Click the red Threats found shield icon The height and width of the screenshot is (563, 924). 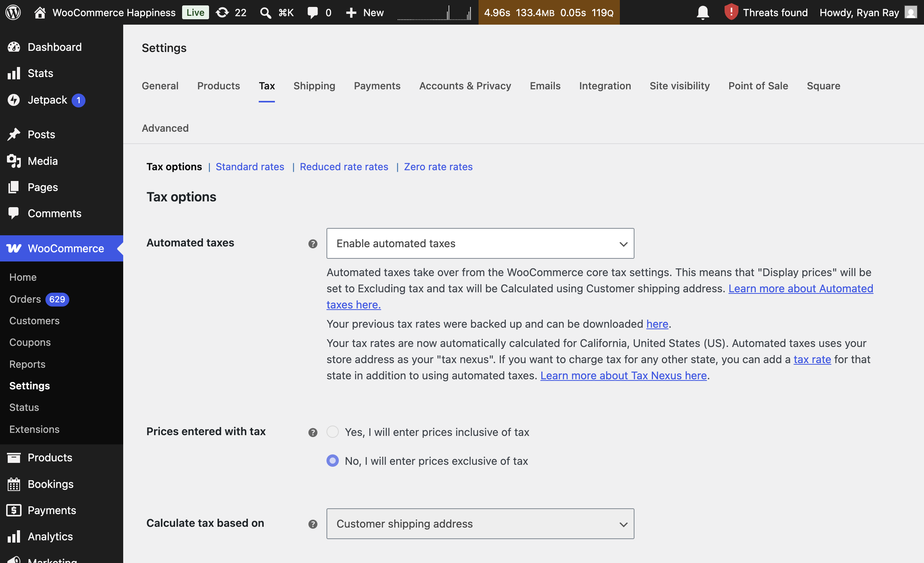[x=731, y=12]
